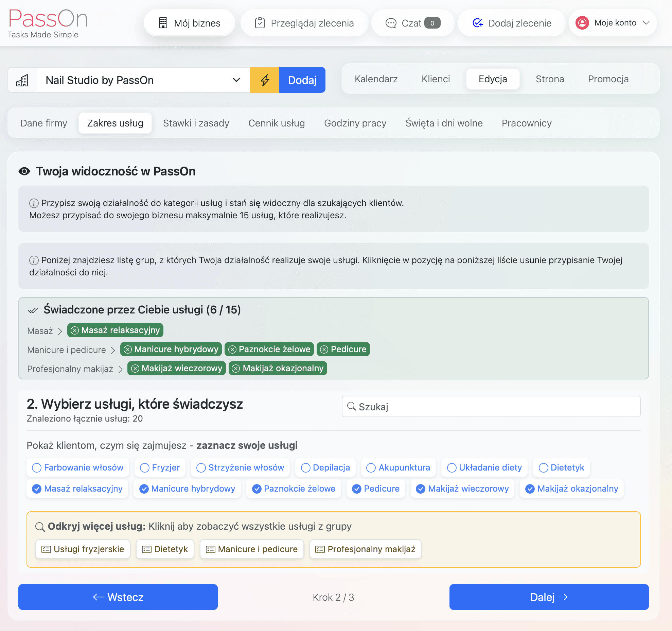Open Usługi fryzjerskie service group
This screenshot has height=631, width=672.
83,549
